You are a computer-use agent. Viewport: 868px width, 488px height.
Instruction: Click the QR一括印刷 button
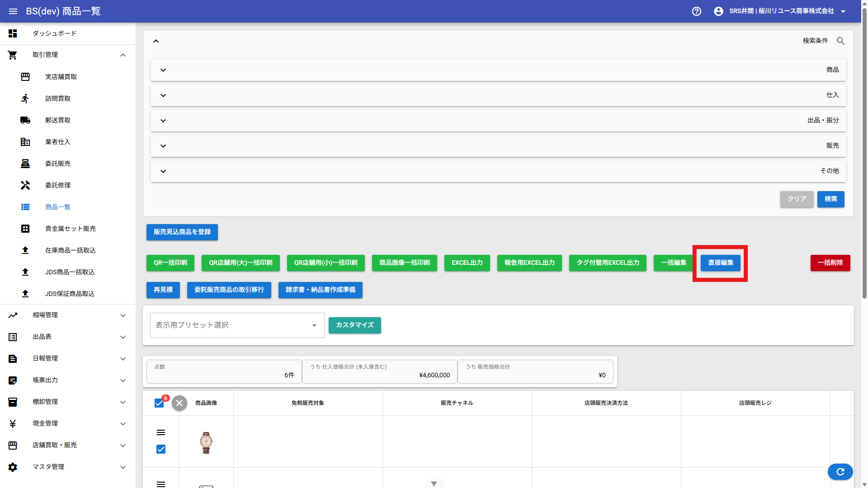click(170, 263)
